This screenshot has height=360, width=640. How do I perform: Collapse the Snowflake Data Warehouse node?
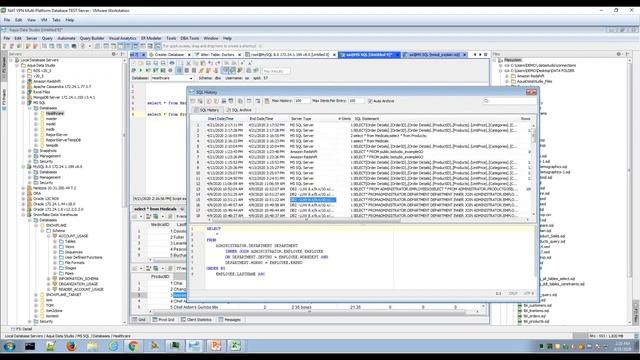point(24,215)
